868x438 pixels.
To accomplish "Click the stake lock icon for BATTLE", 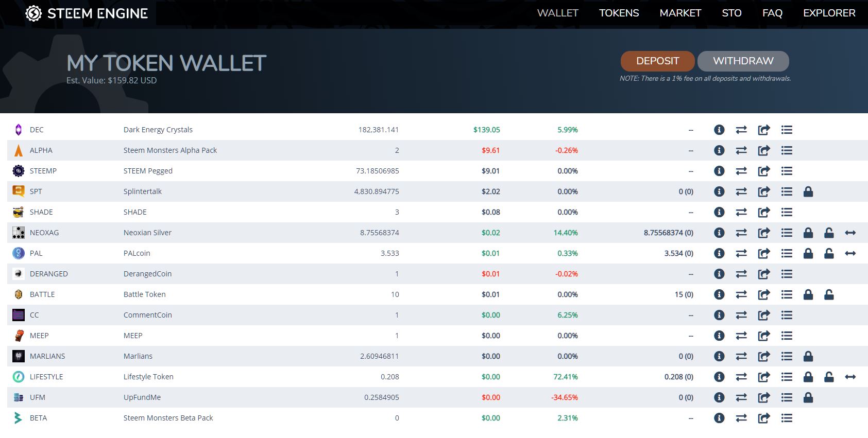I will (808, 294).
